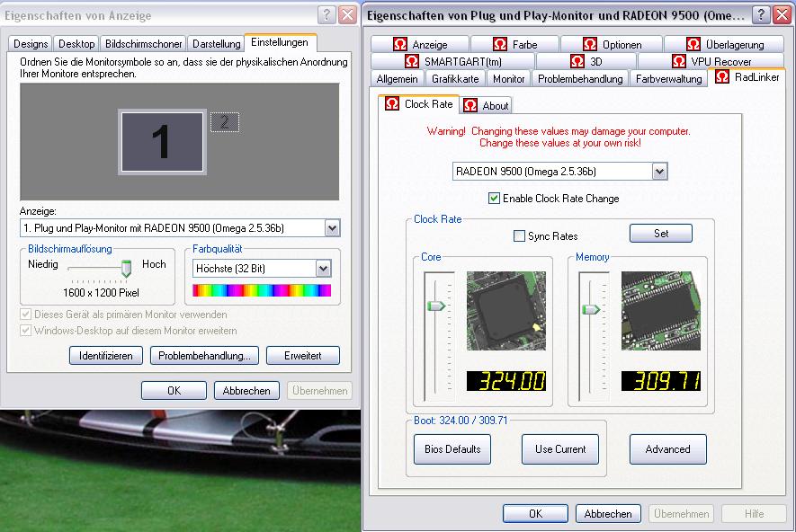
Task: Click the Core chip image
Action: [x=506, y=311]
